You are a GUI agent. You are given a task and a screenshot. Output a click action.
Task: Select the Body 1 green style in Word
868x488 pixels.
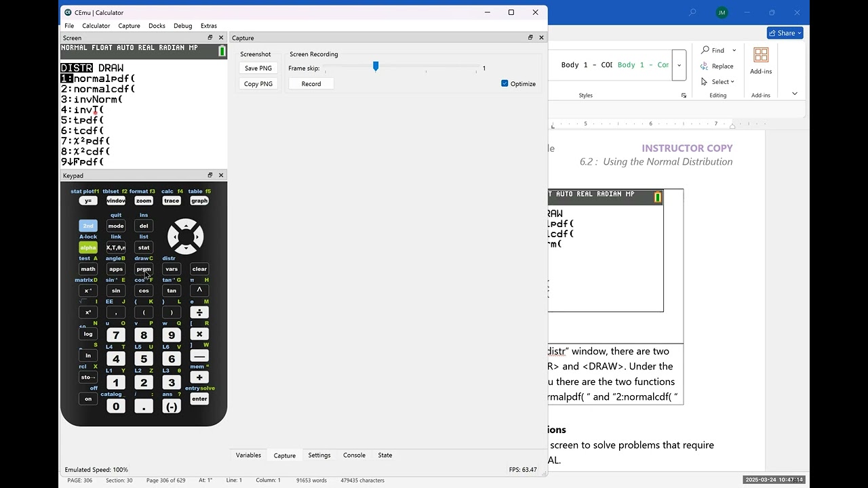(x=643, y=65)
